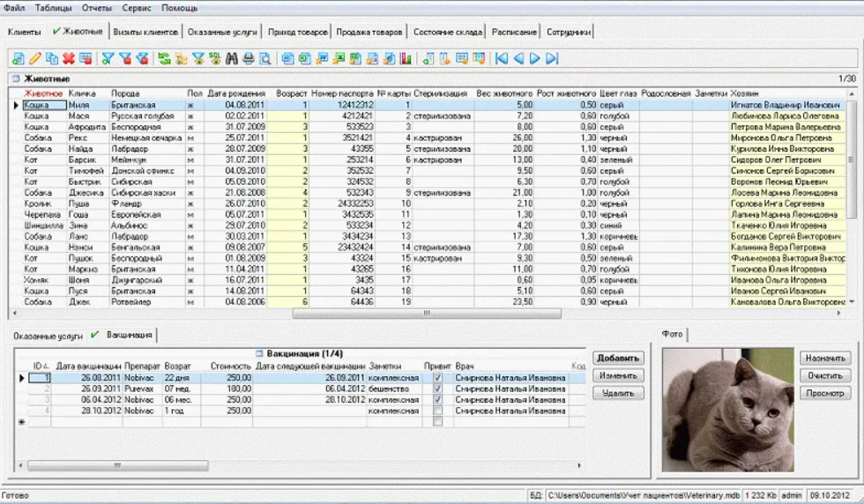Switch to the Оказанные услуги top tab
864x504 pixels.
[222, 32]
